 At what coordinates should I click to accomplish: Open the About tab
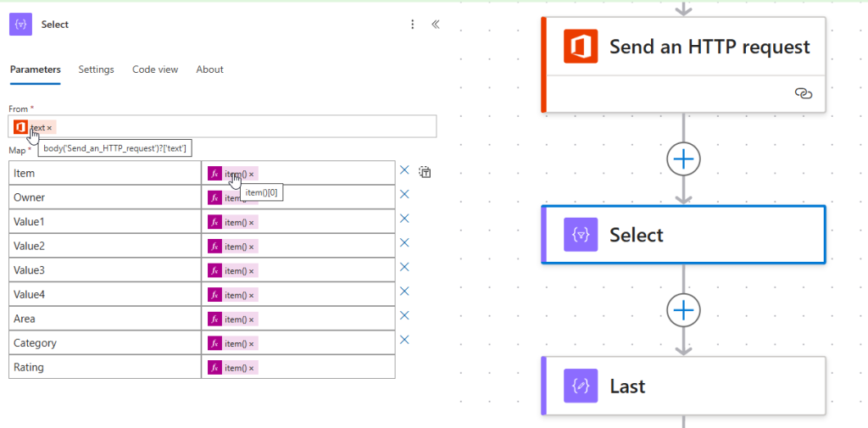[x=210, y=69]
